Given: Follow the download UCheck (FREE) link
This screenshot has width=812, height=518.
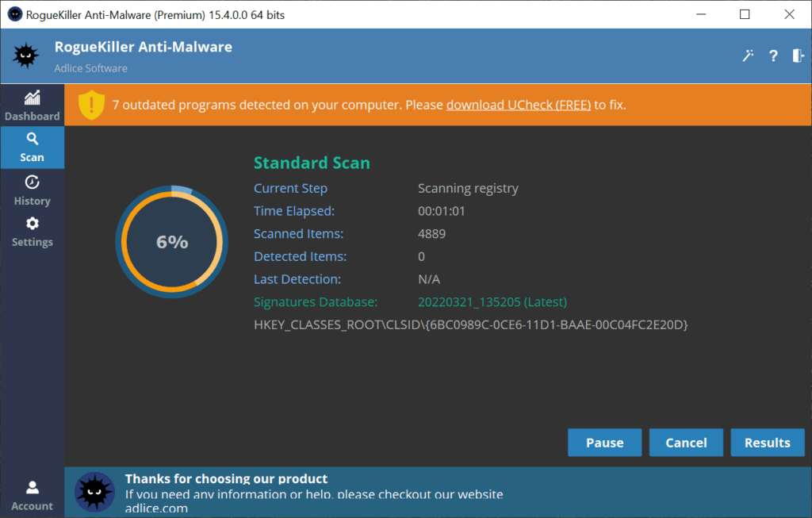Looking at the screenshot, I should tap(519, 105).
